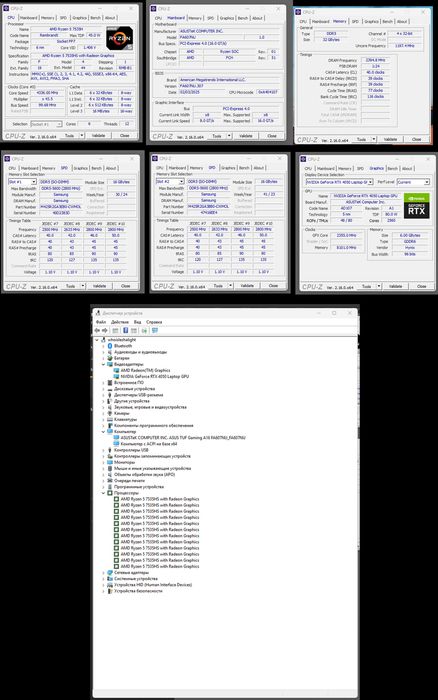This screenshot has width=438, height=700.
Task: Select ASUSTeK COMPUTER INC. ASUS TUF Gaming row
Action: (183, 438)
